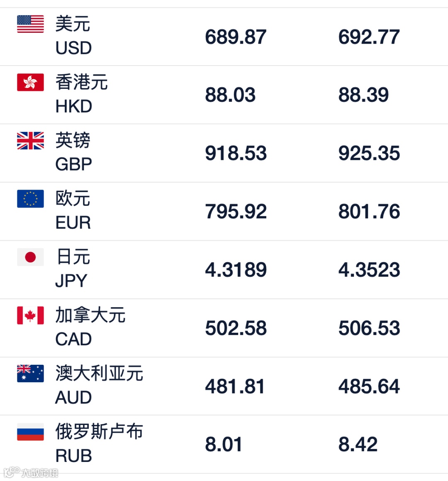The width and height of the screenshot is (448, 481).
Task: Select the USD currency label
Action: click(73, 48)
